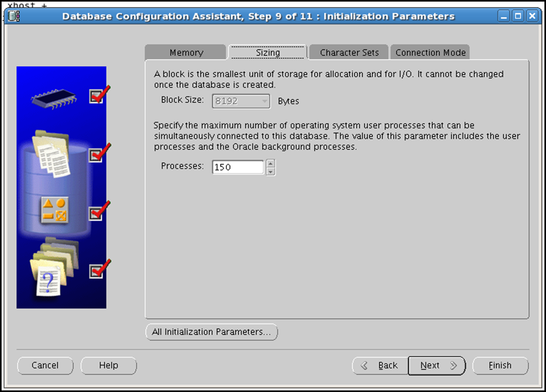Maximize the Database Configuration Assistant window

pyautogui.click(x=518, y=16)
